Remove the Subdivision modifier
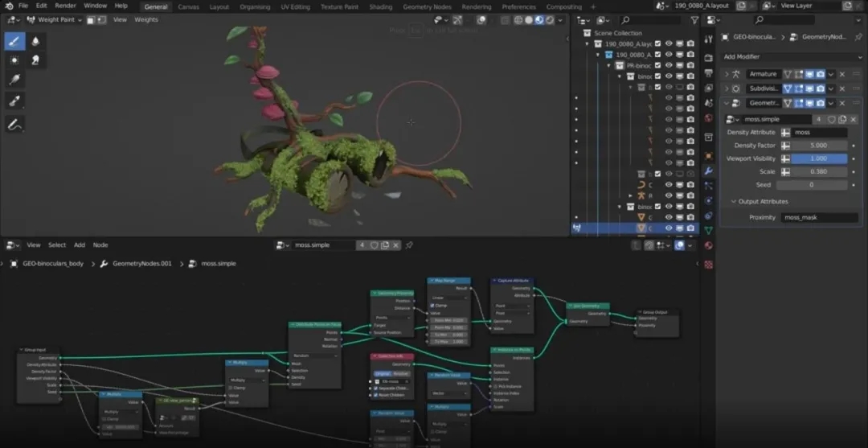The height and width of the screenshot is (448, 868). (842, 88)
